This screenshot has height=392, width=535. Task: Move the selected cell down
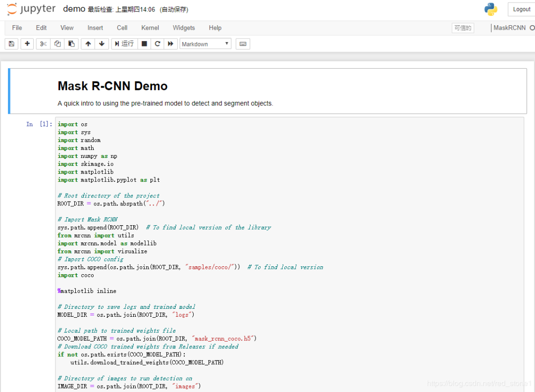pos(101,44)
